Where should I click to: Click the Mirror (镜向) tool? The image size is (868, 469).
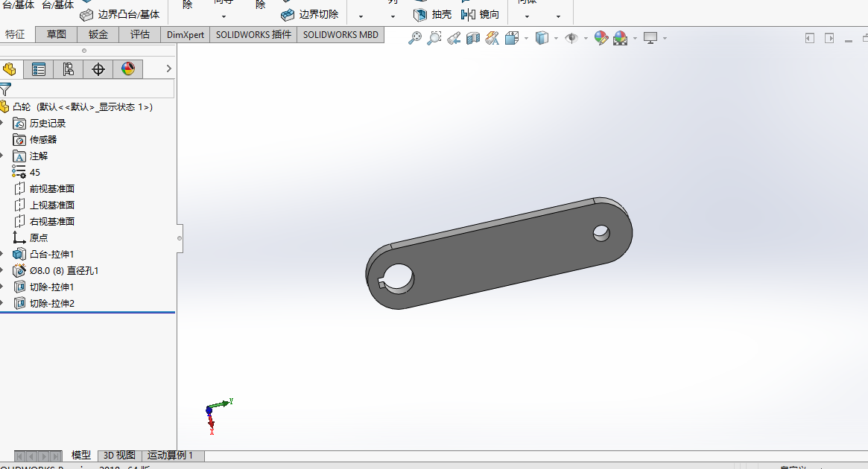(480, 14)
